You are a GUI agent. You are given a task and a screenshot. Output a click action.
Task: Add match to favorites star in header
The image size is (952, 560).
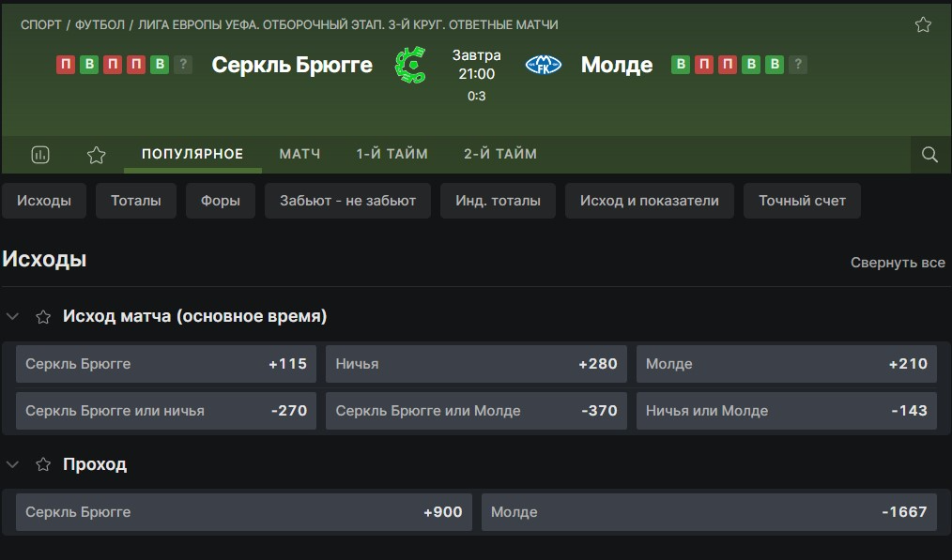[923, 25]
